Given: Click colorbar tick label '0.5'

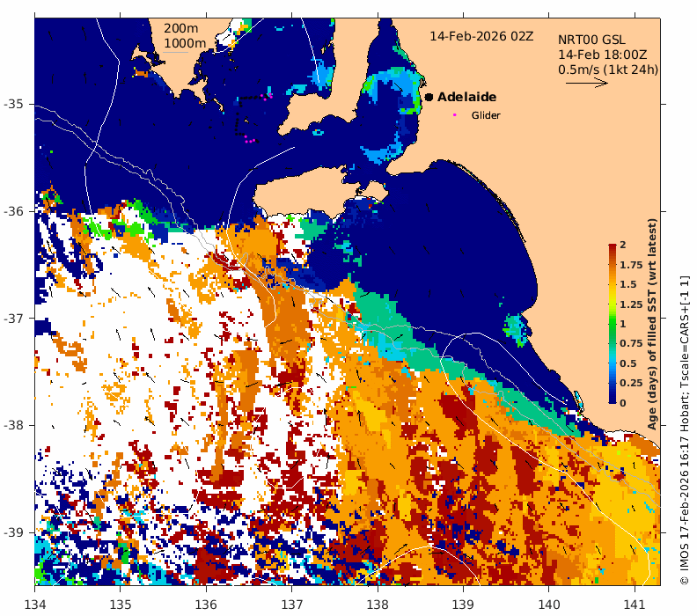Looking at the screenshot, I should [628, 363].
